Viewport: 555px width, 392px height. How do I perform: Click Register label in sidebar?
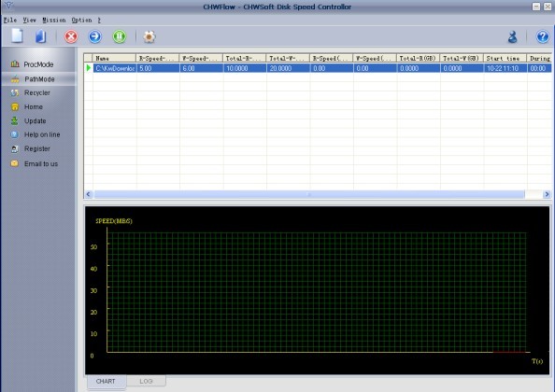[x=37, y=148]
